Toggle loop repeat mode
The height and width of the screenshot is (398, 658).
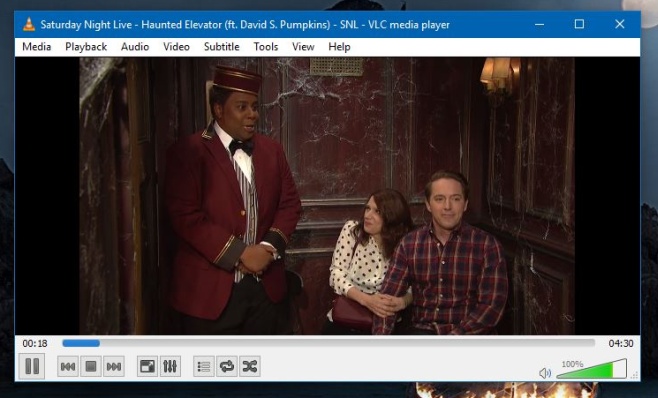[x=227, y=367]
